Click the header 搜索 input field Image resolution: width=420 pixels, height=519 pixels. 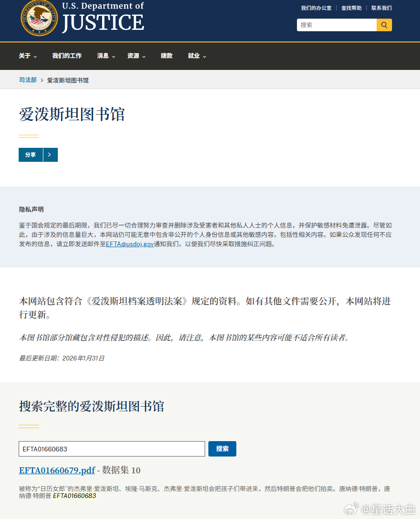[x=337, y=25]
